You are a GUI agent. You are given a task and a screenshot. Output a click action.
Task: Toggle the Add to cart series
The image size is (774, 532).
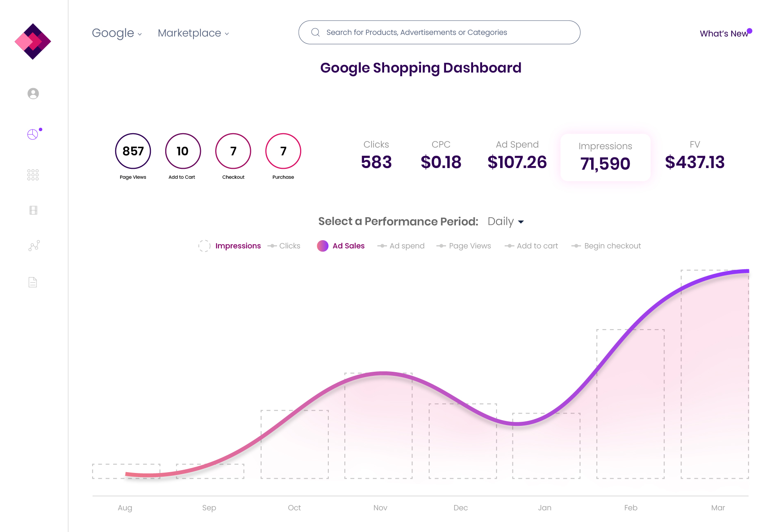[x=531, y=246]
